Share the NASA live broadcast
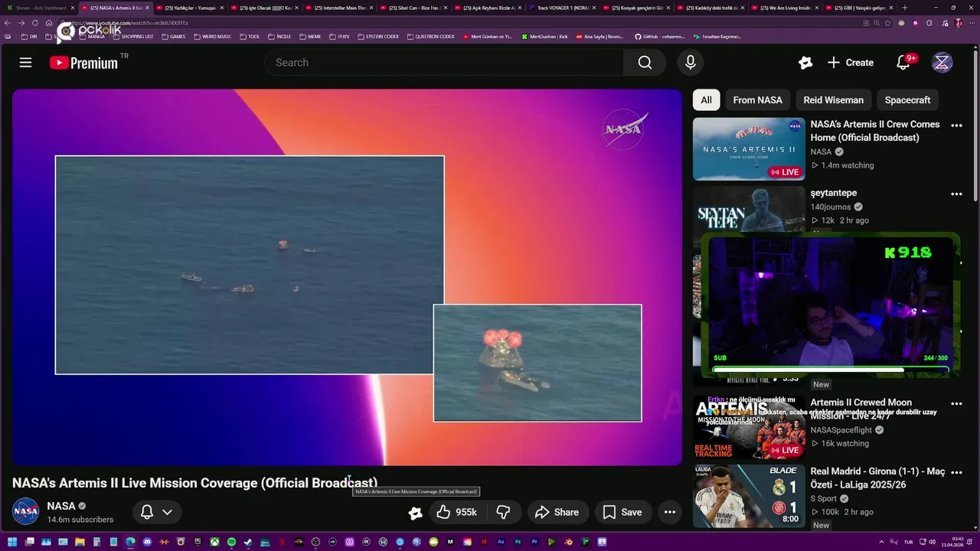The width and height of the screenshot is (980, 551). (557, 512)
